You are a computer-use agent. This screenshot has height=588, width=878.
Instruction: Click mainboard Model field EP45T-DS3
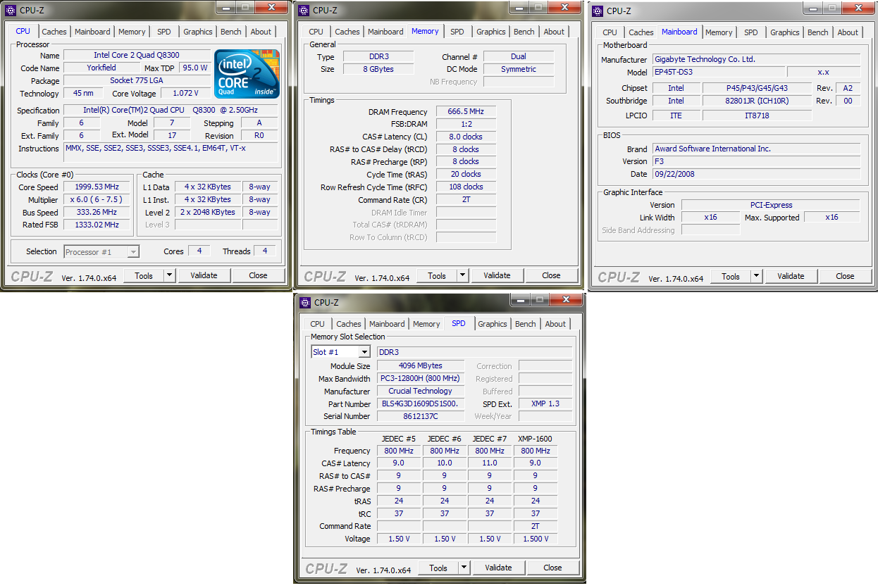pyautogui.click(x=717, y=73)
